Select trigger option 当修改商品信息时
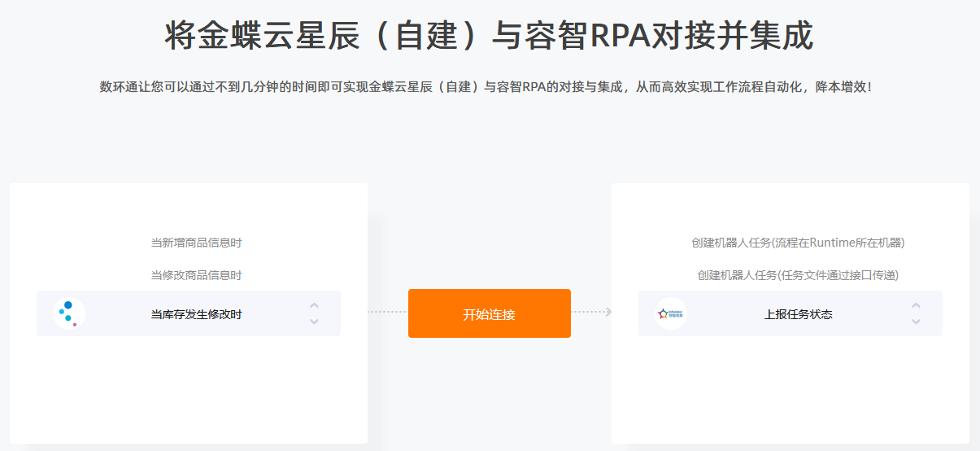The image size is (980, 451). pos(196,275)
